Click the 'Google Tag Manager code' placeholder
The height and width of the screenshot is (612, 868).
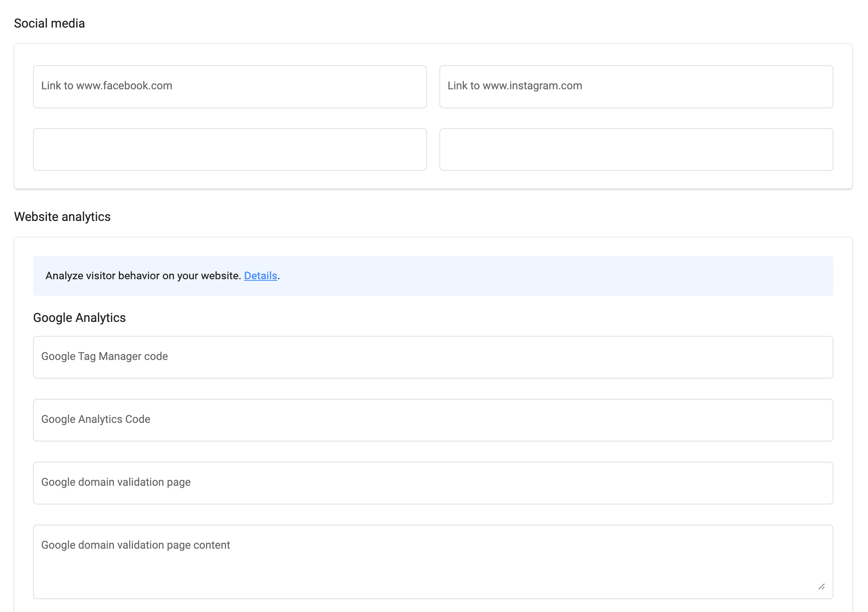click(x=104, y=356)
